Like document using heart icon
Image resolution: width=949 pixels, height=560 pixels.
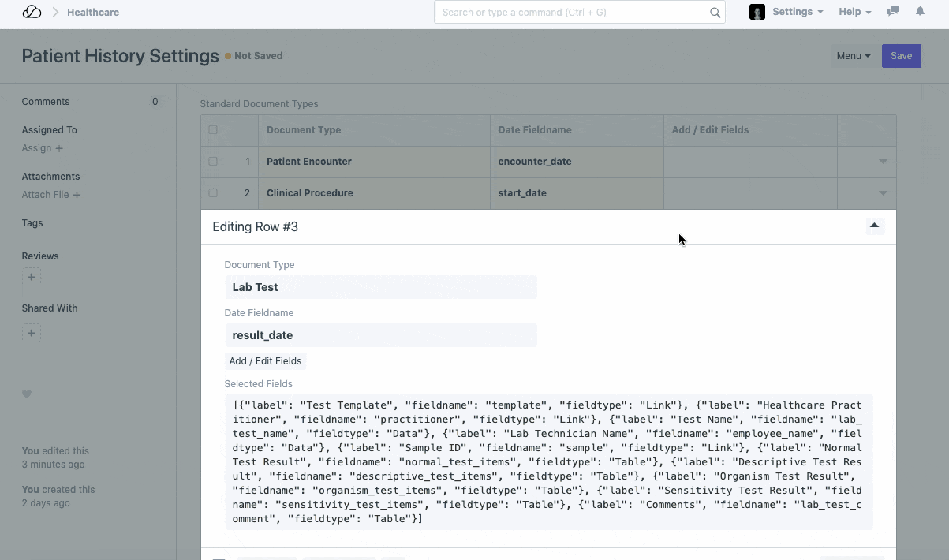27,394
